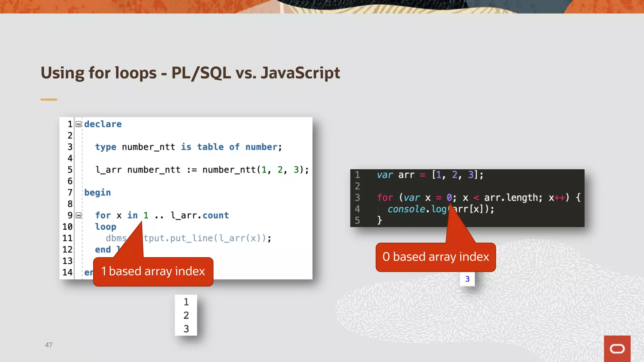
Task: Click the '0 based array index' callout
Action: 436,257
